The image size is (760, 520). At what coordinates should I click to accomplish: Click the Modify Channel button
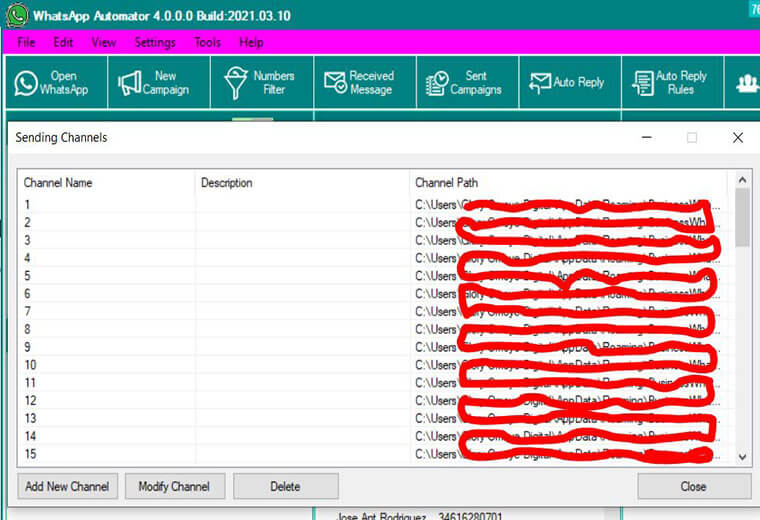pos(175,486)
